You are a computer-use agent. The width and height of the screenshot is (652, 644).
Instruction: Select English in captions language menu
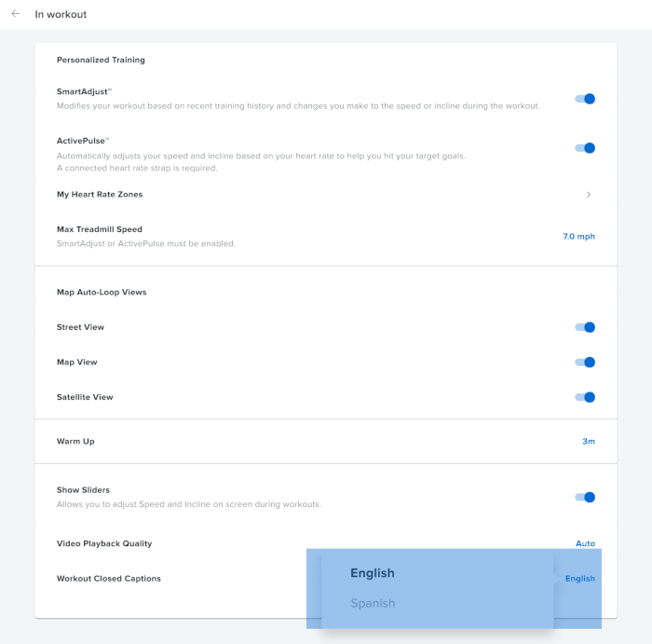pos(373,573)
